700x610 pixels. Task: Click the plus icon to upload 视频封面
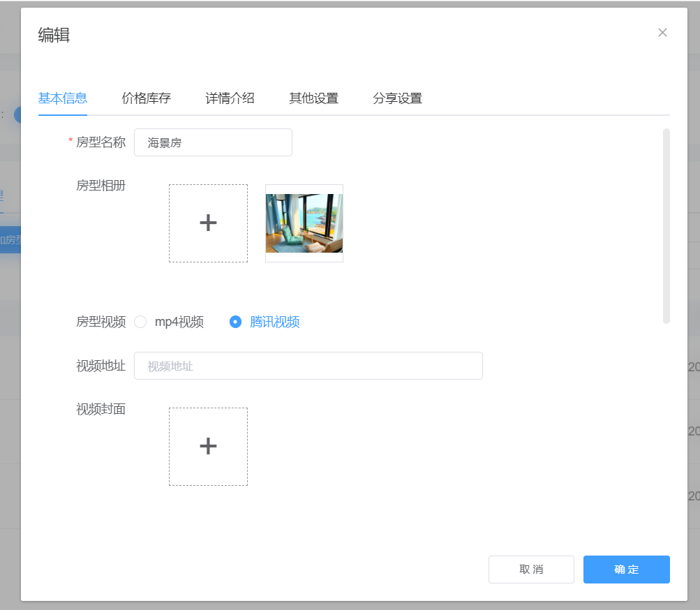(208, 447)
